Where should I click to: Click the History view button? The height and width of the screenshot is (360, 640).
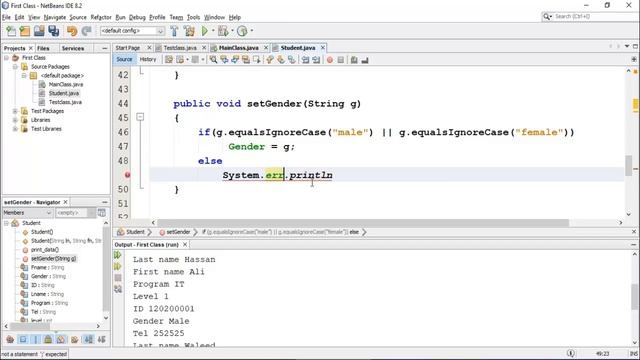[148, 60]
